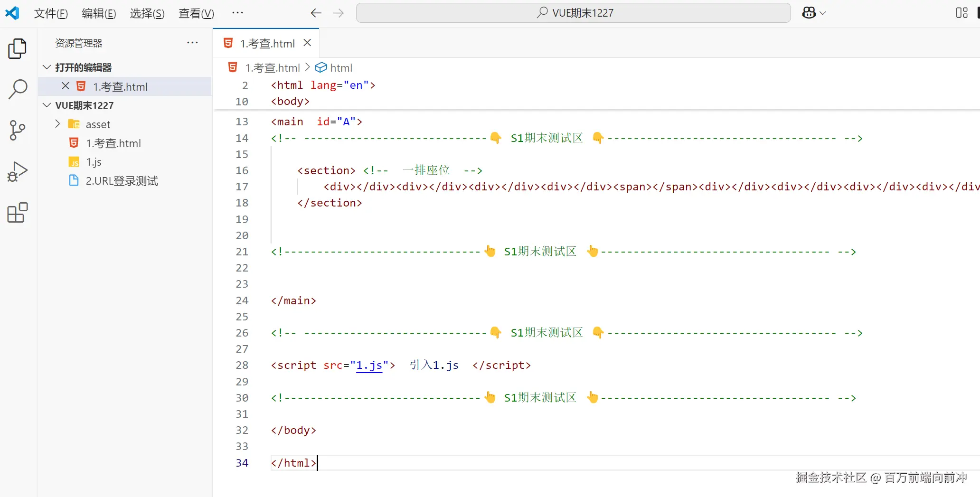Screen dimensions: 980x497
Task: Click the <body> sticky scroll line
Action: pyautogui.click(x=290, y=101)
